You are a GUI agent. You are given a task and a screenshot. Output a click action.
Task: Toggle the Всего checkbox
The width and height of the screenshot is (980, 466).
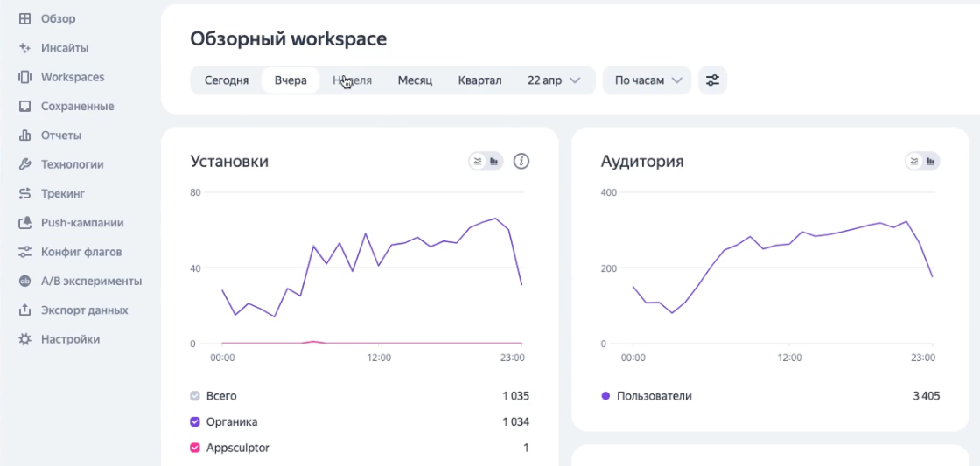tap(195, 396)
